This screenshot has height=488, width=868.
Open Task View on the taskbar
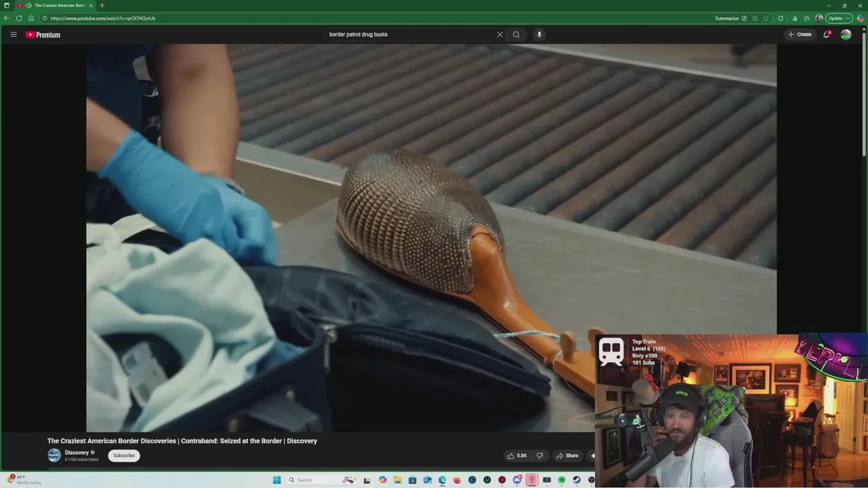tap(367, 480)
